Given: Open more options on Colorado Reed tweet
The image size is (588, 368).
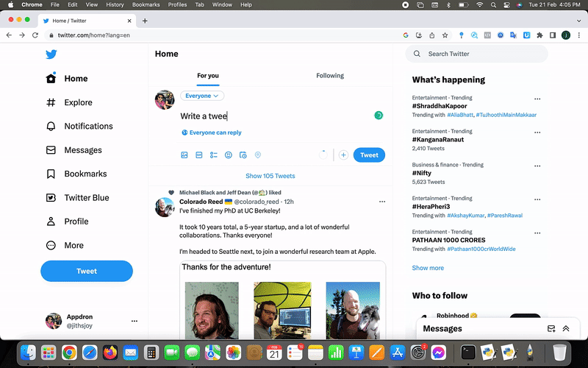Looking at the screenshot, I should [x=382, y=202].
